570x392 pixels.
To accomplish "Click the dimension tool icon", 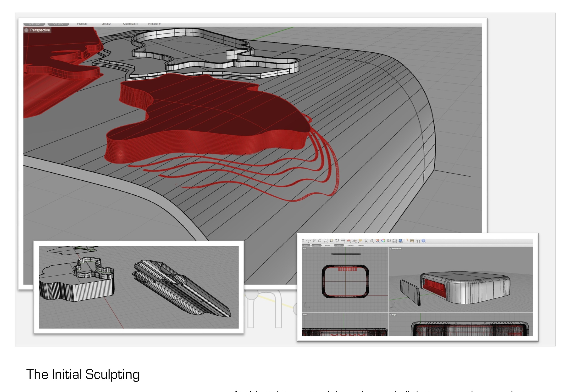I will pos(418,241).
